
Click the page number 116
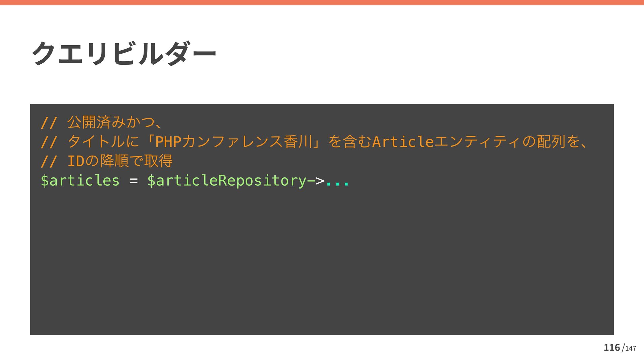(612, 348)
